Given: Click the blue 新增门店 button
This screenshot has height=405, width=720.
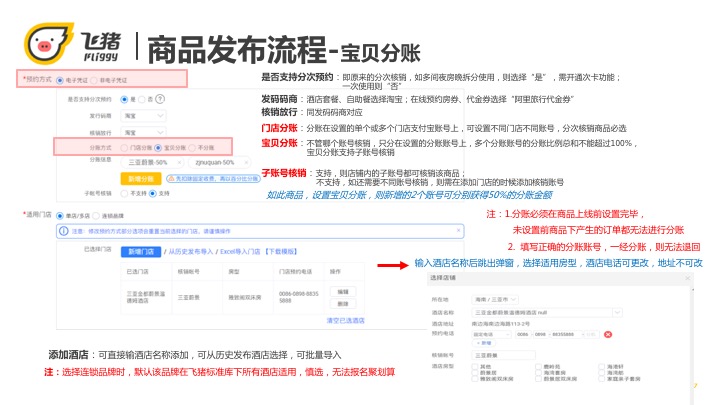Looking at the screenshot, I should pyautogui.click(x=141, y=252).
